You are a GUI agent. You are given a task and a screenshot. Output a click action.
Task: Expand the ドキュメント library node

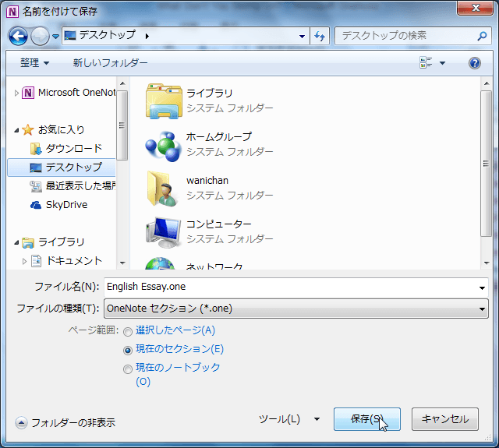click(x=24, y=261)
